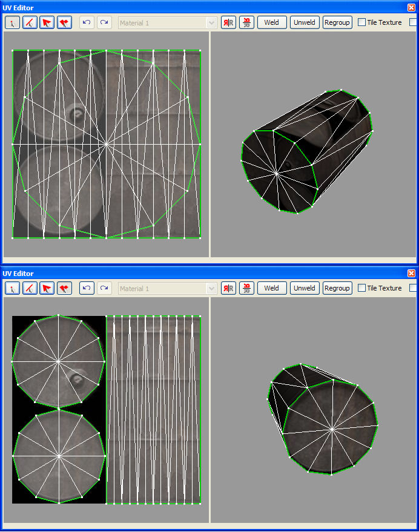Select the vertex selection tool in top UV Editor

pos(13,23)
